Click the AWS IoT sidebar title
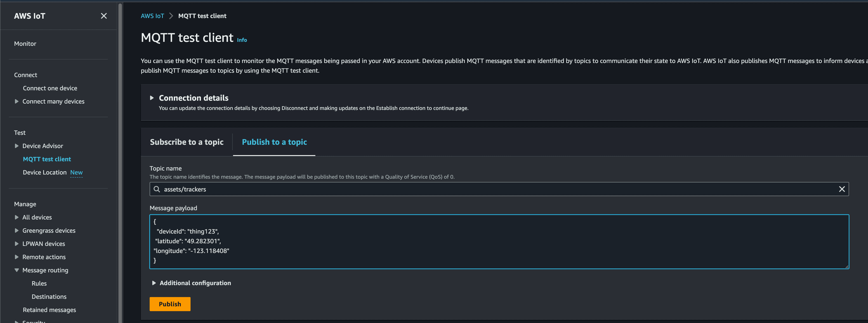 click(x=29, y=16)
